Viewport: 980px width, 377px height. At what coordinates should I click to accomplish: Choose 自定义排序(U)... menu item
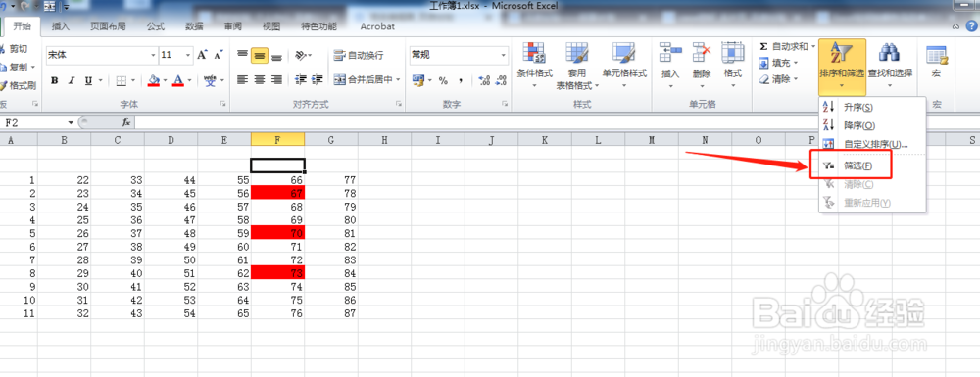pyautogui.click(x=872, y=144)
